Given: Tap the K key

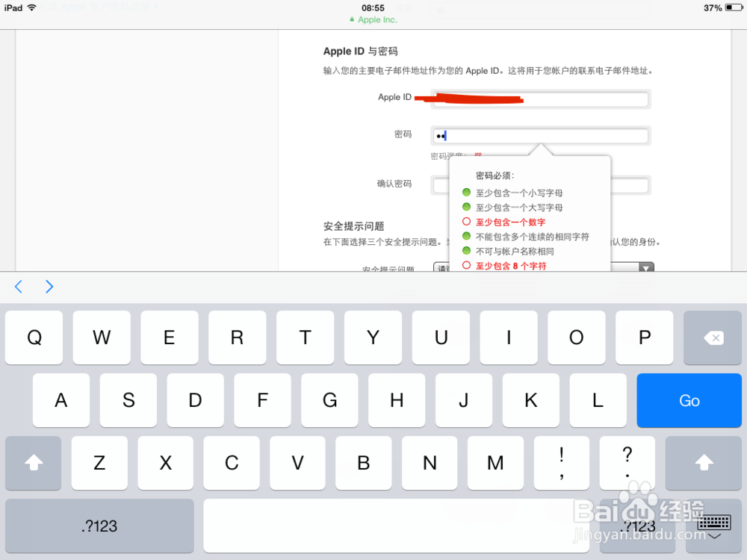Looking at the screenshot, I should point(530,400).
